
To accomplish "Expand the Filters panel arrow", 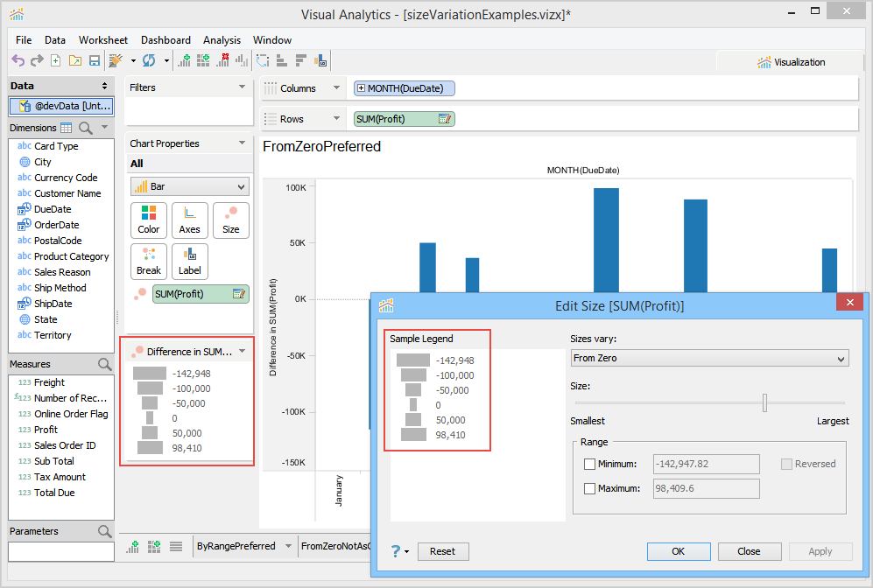I will (242, 87).
